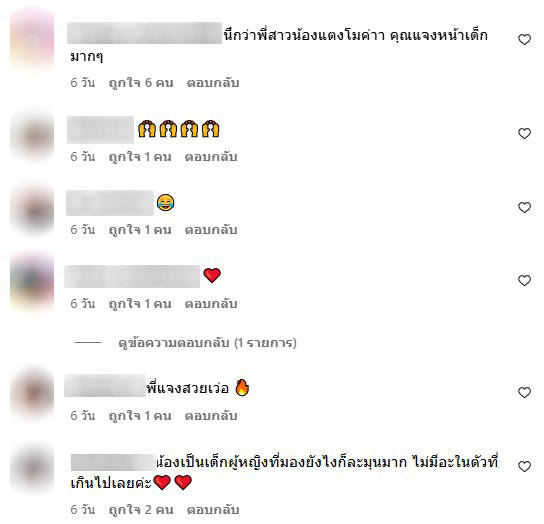Open the avatar beside the red heart comment

32,282
